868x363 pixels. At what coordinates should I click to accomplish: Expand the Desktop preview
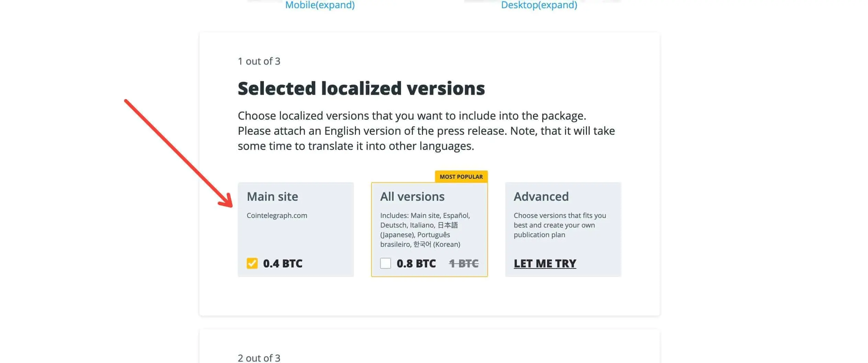pyautogui.click(x=539, y=5)
